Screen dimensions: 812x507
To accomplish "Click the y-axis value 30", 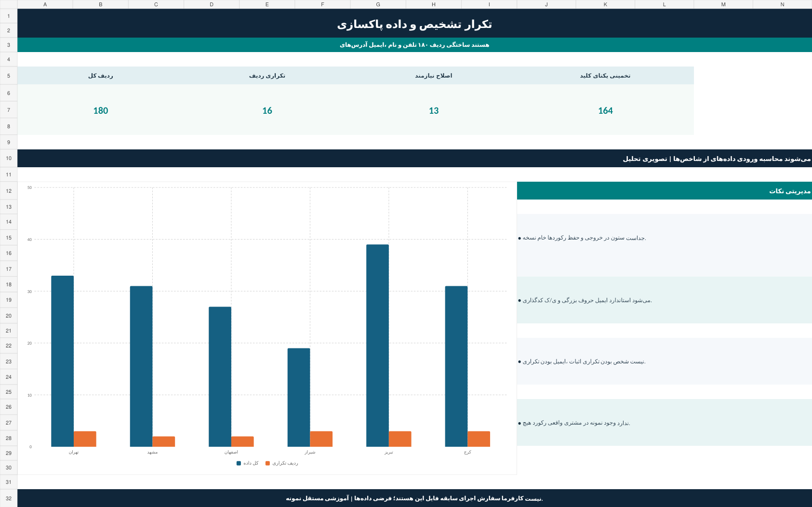I will click(29, 292).
